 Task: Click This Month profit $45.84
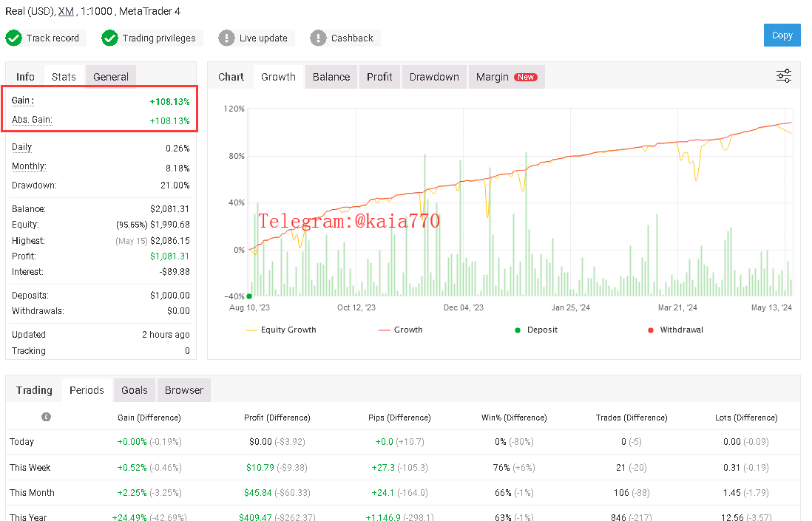(258, 492)
